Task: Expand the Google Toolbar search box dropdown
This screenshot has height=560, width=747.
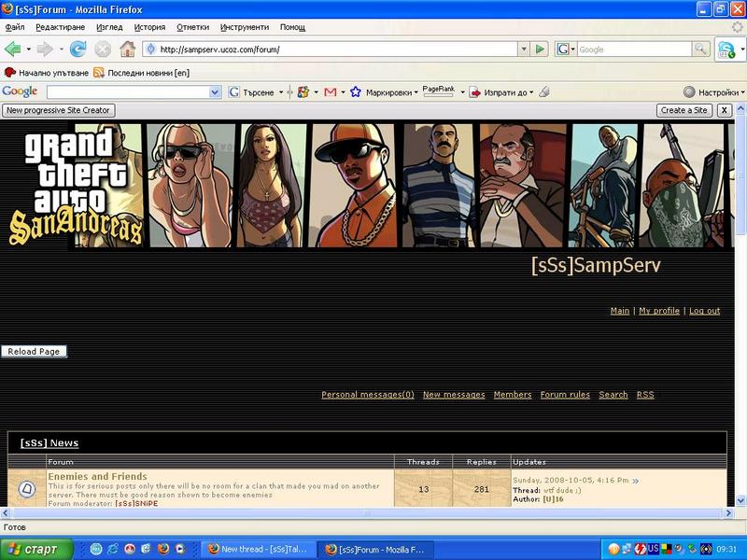Action: [x=215, y=91]
